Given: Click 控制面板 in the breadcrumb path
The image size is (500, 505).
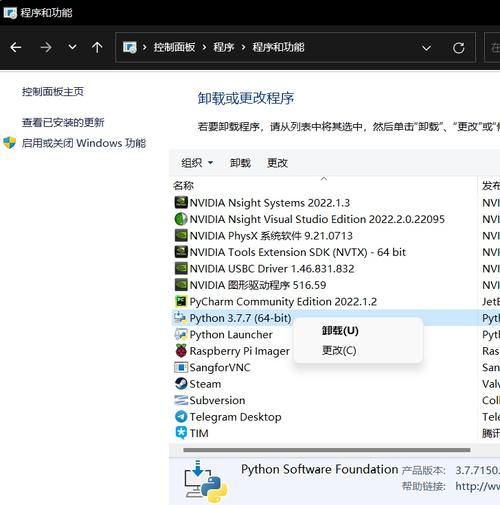Looking at the screenshot, I should click(x=174, y=47).
